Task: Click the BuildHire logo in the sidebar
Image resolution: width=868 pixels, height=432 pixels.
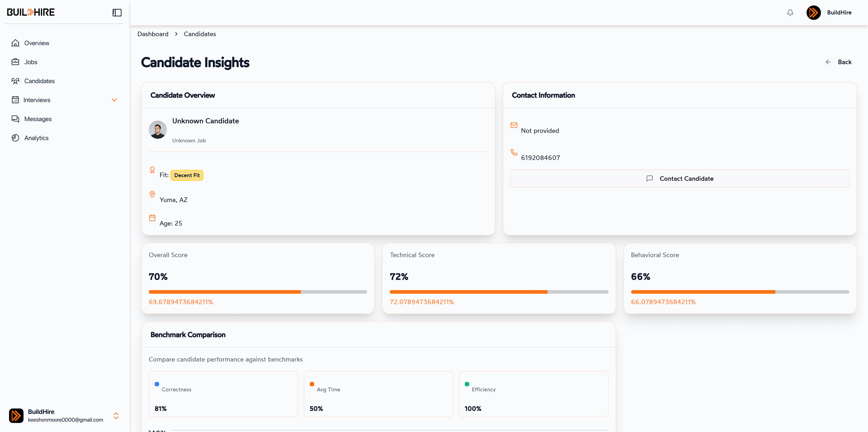Action: [31, 12]
